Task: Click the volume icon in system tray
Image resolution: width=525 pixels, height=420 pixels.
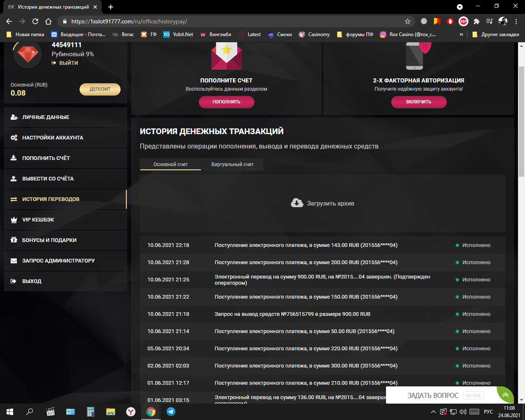Action: tap(463, 412)
